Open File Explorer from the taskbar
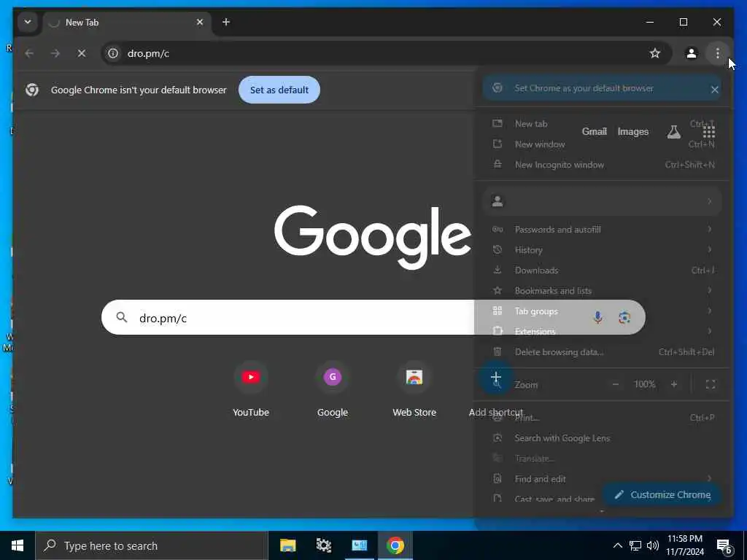This screenshot has height=560, width=747. 287,545
